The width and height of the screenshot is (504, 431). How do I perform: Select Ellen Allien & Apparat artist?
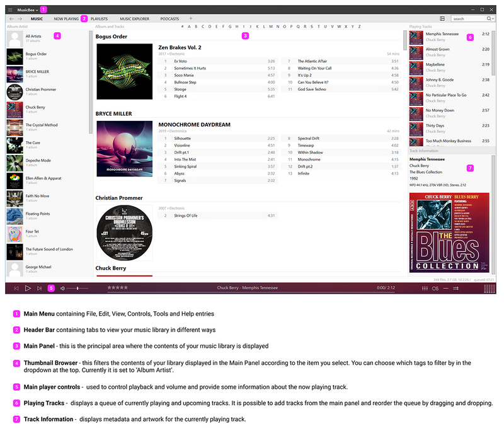48,181
